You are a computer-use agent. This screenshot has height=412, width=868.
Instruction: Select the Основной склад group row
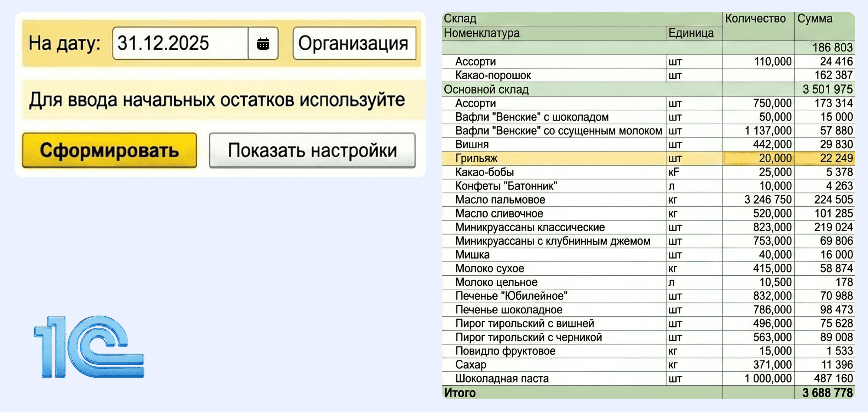(x=648, y=89)
